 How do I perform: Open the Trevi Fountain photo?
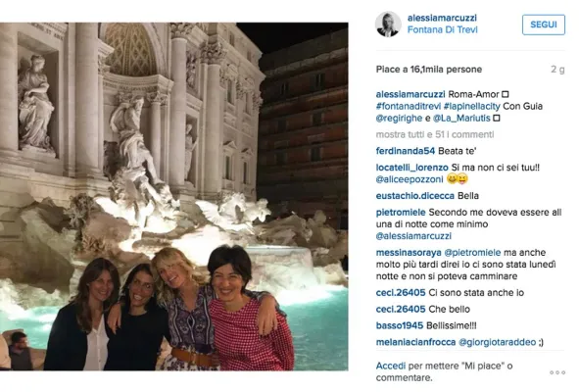[x=174, y=196]
